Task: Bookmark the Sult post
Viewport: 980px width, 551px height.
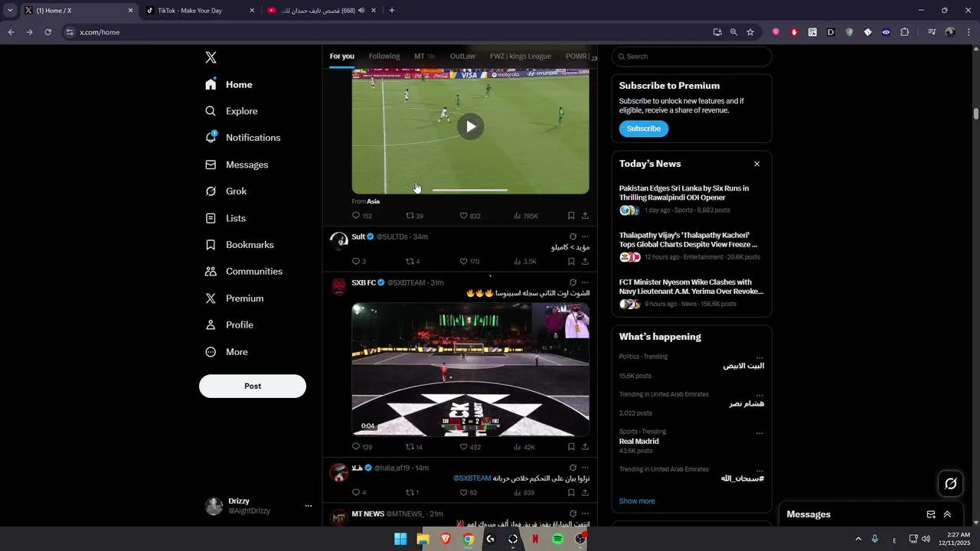Action: pos(571,262)
